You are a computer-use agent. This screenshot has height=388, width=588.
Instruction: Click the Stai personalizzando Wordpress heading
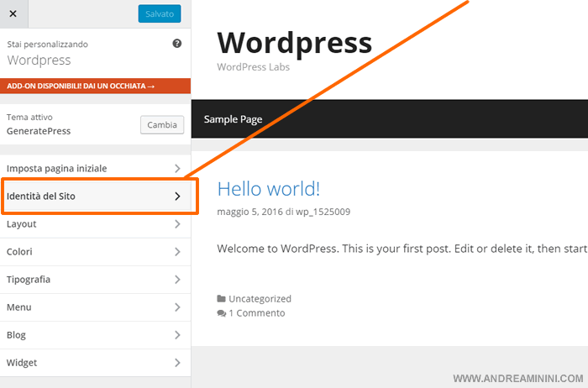pos(47,53)
